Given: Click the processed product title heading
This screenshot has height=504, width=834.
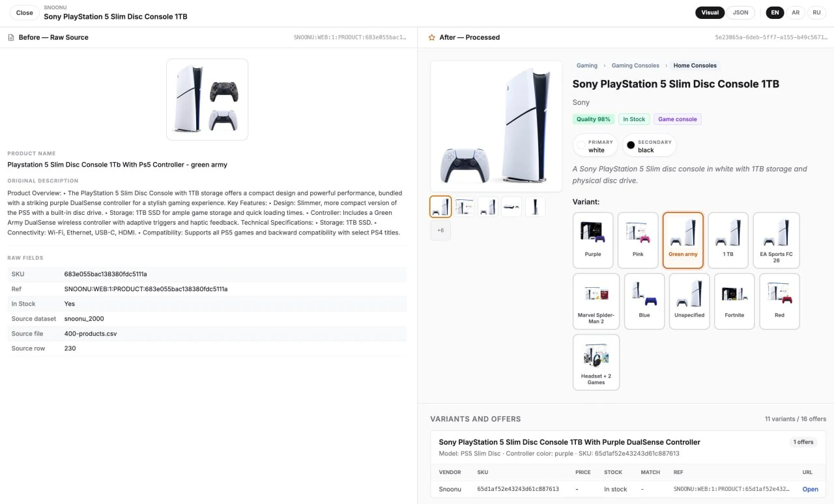Looking at the screenshot, I should [x=676, y=84].
